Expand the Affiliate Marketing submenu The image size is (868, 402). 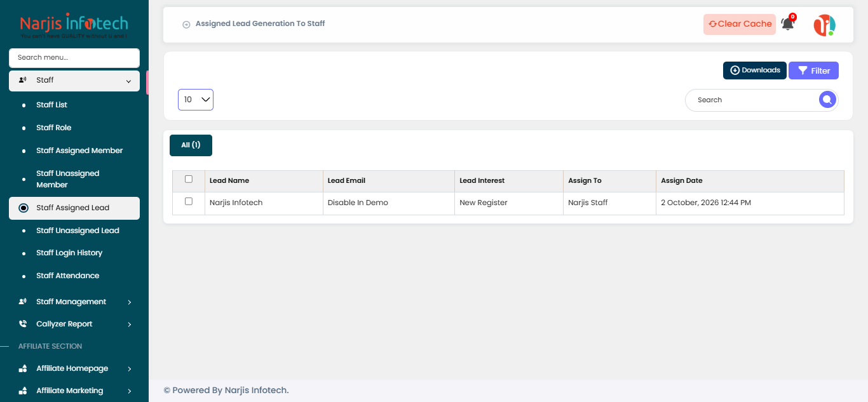129,391
